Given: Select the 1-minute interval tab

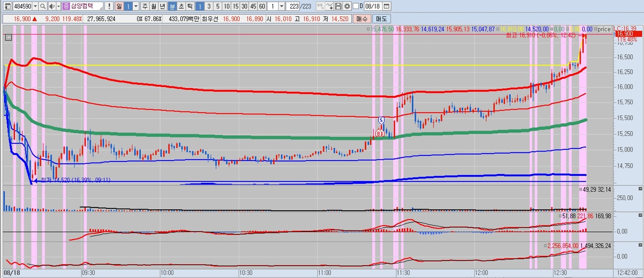Looking at the screenshot, I should coord(200,6).
